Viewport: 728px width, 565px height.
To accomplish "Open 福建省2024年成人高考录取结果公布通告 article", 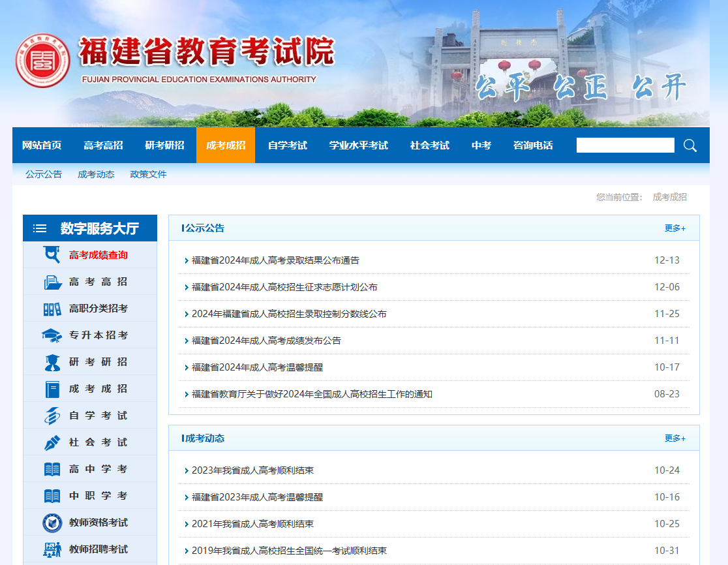I will point(275,260).
